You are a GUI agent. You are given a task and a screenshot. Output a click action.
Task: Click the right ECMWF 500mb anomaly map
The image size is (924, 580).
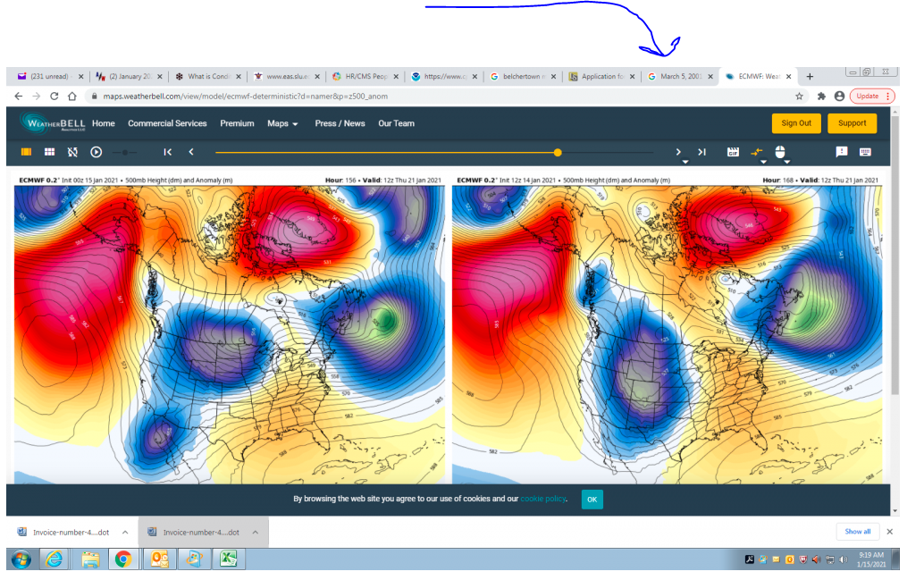(x=667, y=334)
